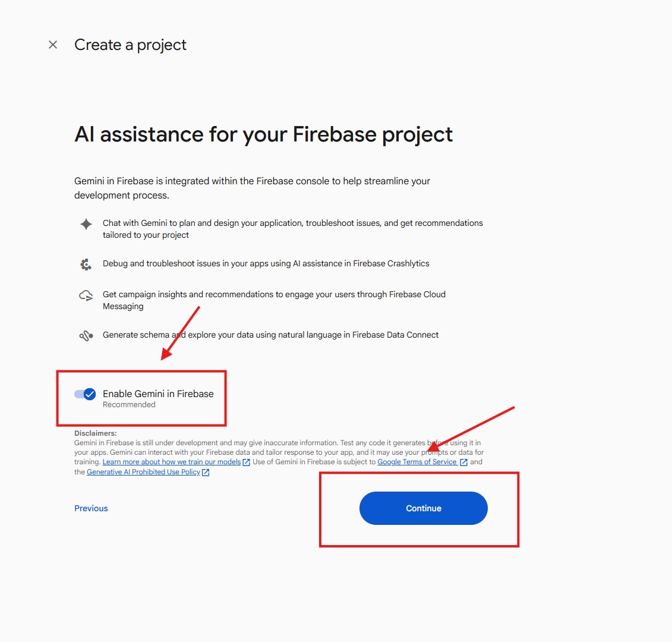Click the Gemini sparkle icon
The width and height of the screenshot is (672, 642).
[x=86, y=224]
